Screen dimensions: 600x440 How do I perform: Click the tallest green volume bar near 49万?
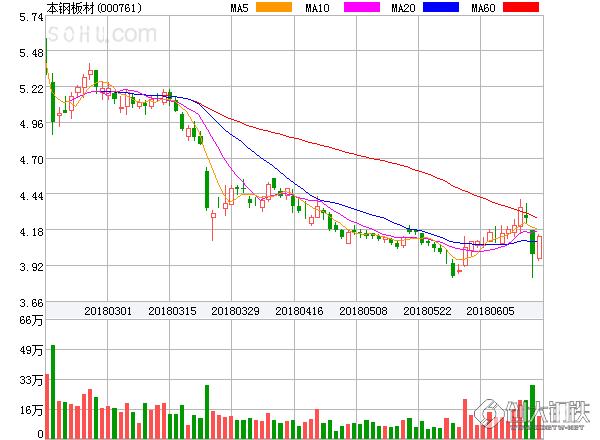point(53,392)
